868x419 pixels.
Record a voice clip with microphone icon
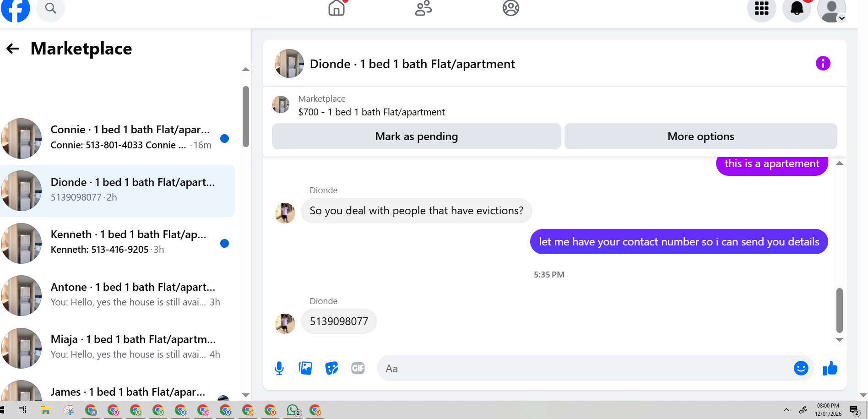click(x=279, y=368)
